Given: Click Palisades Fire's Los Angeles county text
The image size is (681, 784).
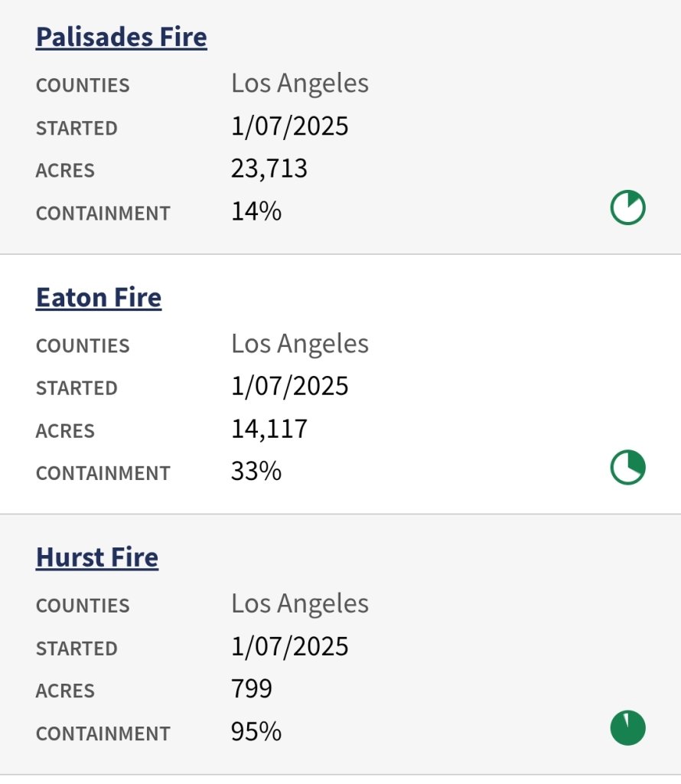Looking at the screenshot, I should (300, 83).
